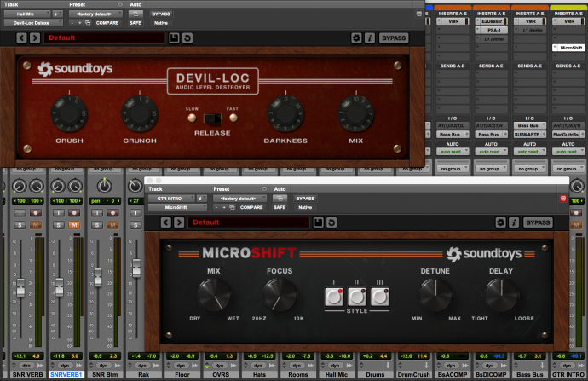The height and width of the screenshot is (381, 588).
Task: Select MicroShift Style II button
Action: (x=357, y=297)
